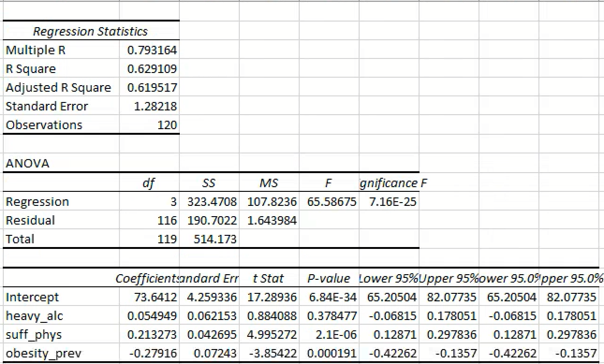The image size is (604, 364).
Task: Click the Residual row label
Action: click(30, 220)
